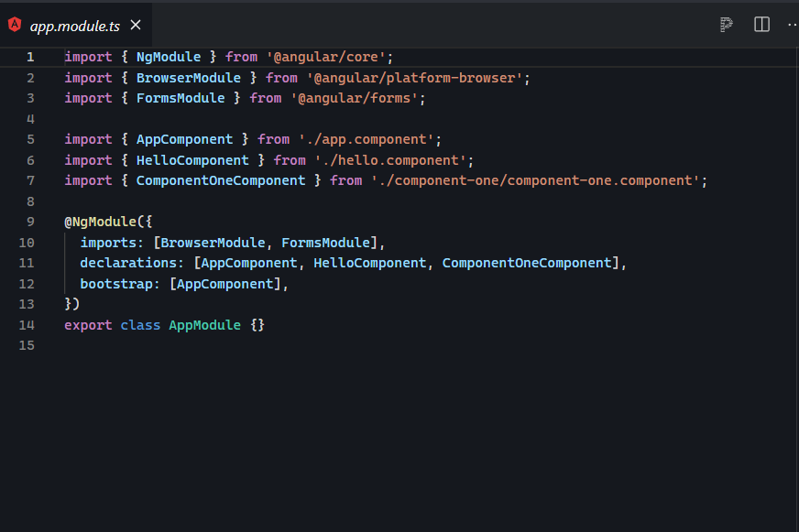Click the export keyword on line 14
This screenshot has width=799, height=532.
click(87, 324)
